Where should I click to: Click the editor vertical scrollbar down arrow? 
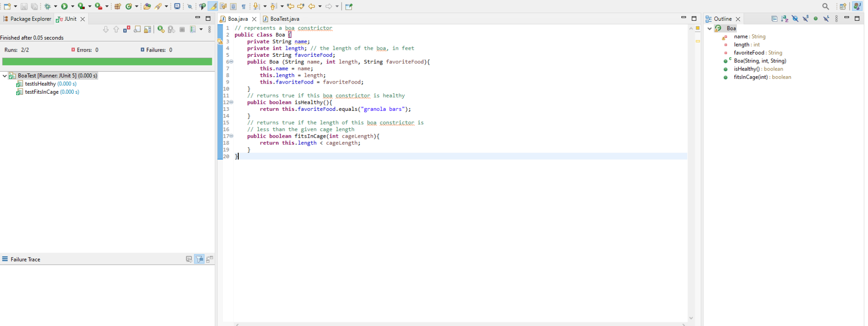(691, 318)
